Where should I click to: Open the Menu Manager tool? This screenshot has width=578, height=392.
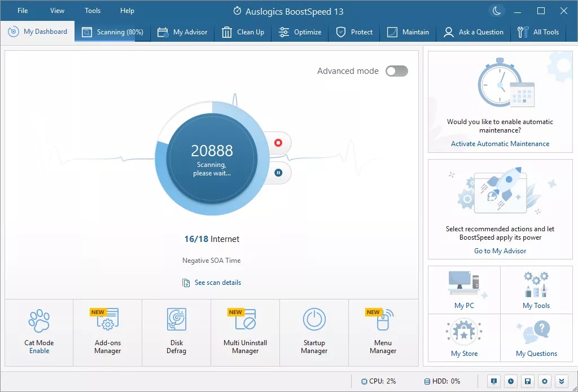coord(383,332)
